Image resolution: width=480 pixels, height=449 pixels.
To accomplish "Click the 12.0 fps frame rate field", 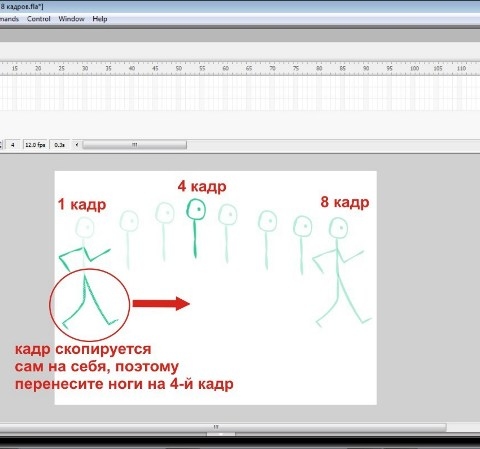I will 35,145.
